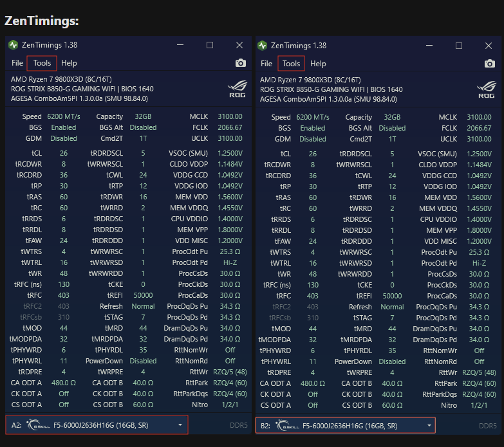Click the ProcOdt Pd Hi-Z value in left window
Viewport: 504px width, 447px height.
(x=230, y=262)
